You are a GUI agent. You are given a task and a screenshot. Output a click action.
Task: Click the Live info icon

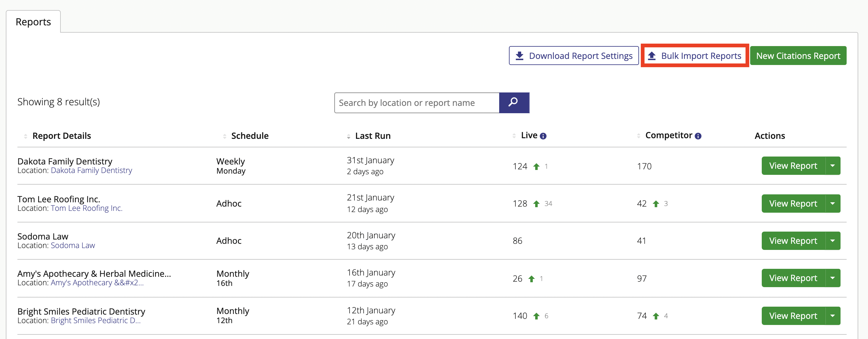[x=543, y=136]
